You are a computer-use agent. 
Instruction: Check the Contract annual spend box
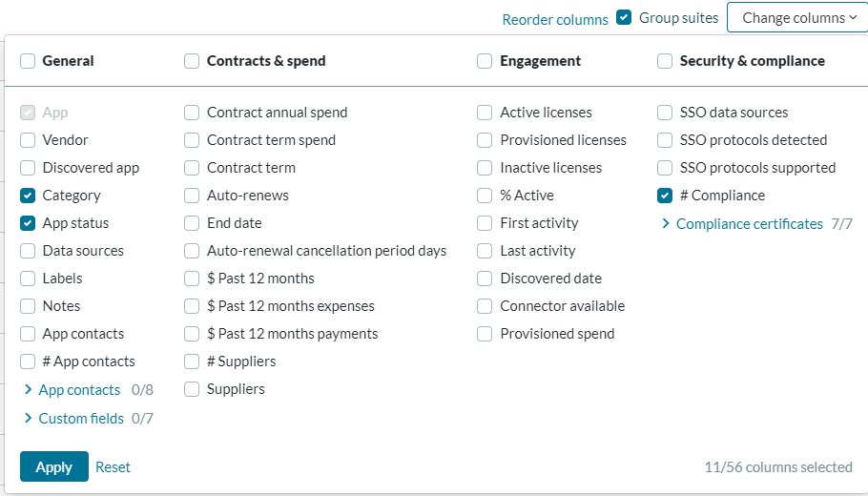(192, 113)
